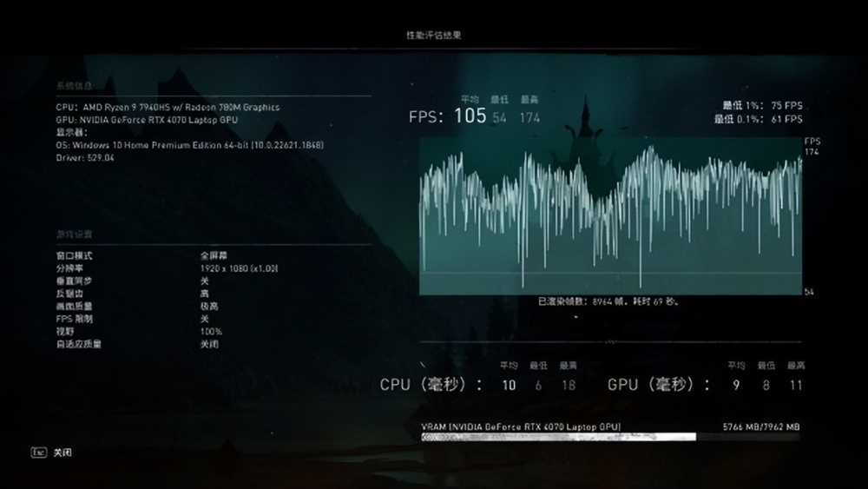Click the 关闭 close button label
This screenshot has height=489, width=868.
tap(62, 453)
